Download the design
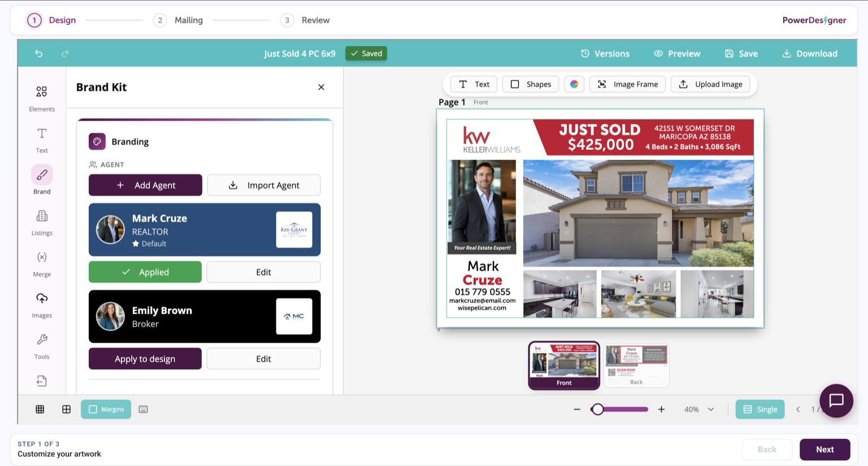The image size is (868, 466). pos(810,54)
